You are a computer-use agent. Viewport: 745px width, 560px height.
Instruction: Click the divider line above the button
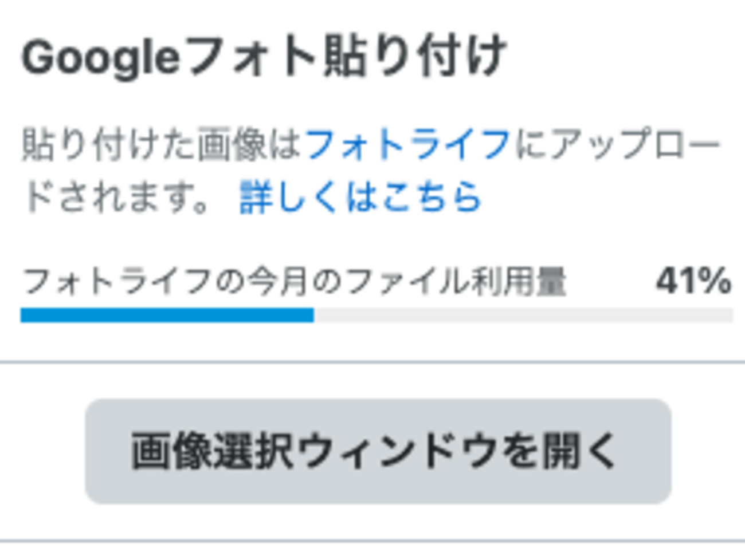pyautogui.click(x=372, y=362)
